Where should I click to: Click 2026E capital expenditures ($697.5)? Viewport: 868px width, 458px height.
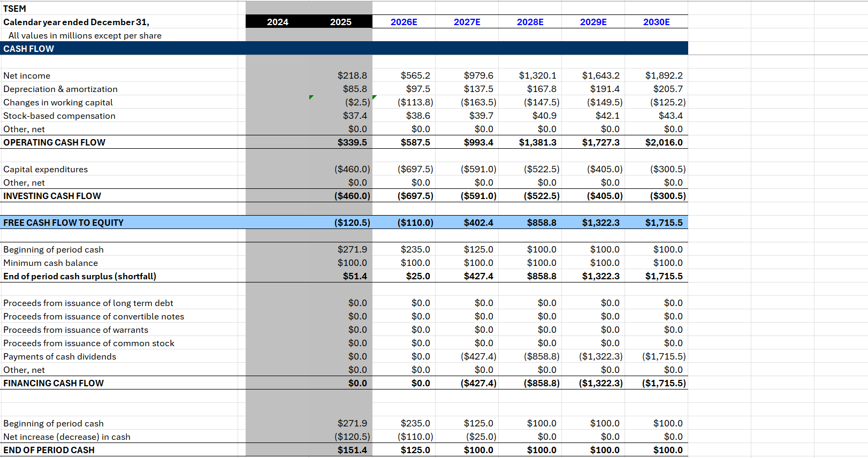click(415, 169)
